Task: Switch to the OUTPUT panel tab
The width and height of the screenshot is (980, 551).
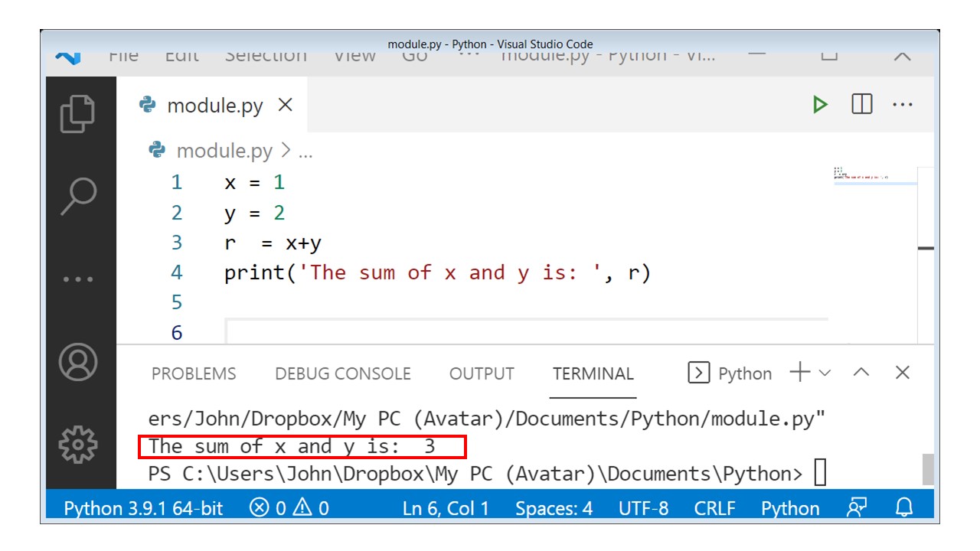Action: tap(482, 373)
